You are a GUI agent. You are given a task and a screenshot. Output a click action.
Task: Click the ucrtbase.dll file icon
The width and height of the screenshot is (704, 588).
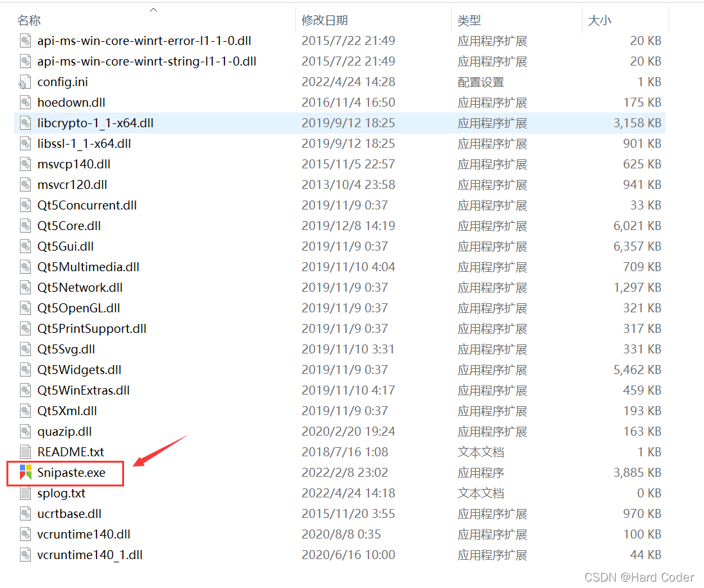click(x=26, y=514)
